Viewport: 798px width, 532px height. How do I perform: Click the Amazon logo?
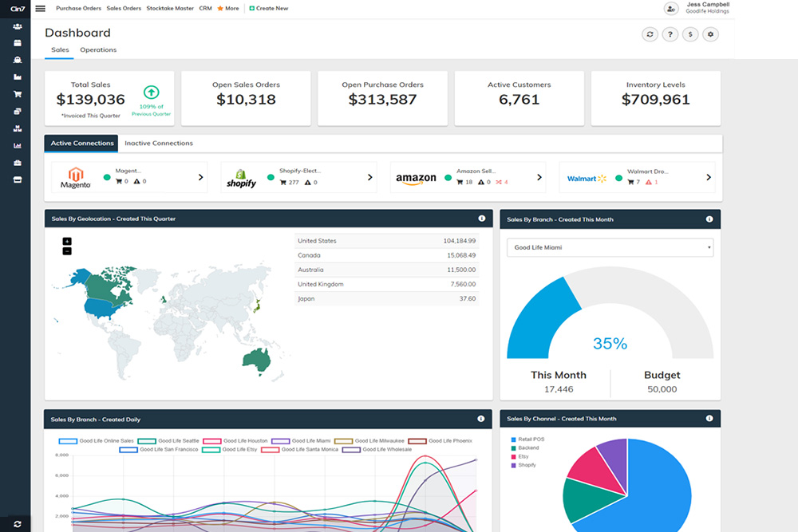[416, 178]
